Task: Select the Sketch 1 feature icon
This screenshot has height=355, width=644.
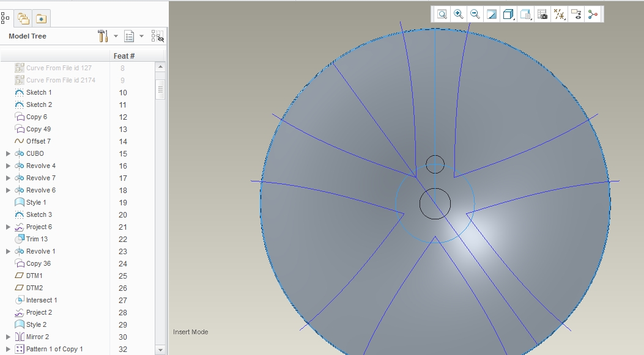Action: (x=20, y=92)
